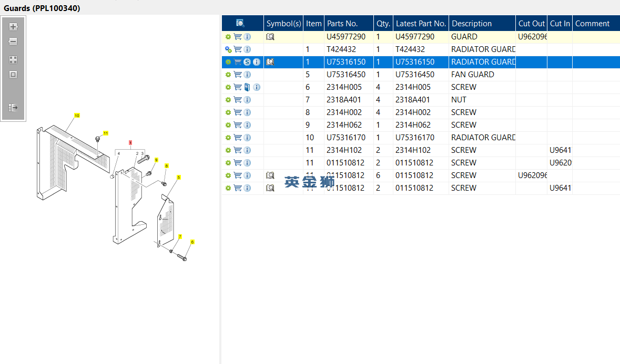This screenshot has height=364, width=620.
Task: Add FAN GUARD U75316450 to shopping cart
Action: pos(238,75)
